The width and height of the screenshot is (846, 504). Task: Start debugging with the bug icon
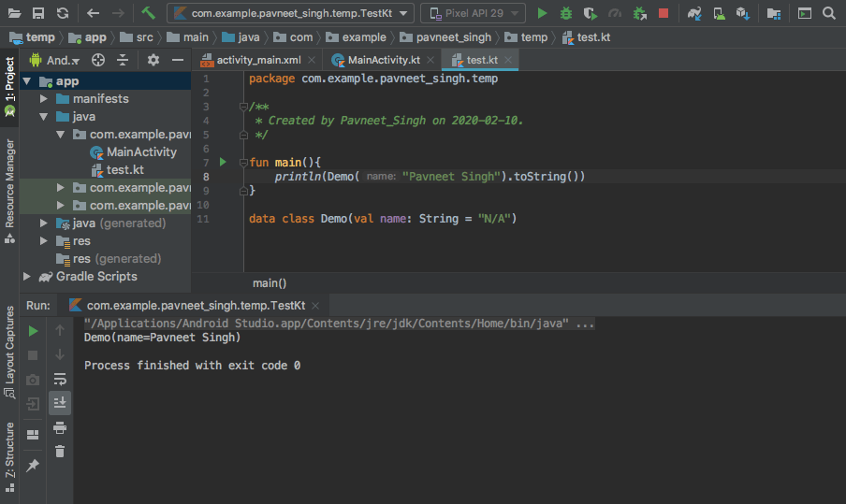click(566, 13)
